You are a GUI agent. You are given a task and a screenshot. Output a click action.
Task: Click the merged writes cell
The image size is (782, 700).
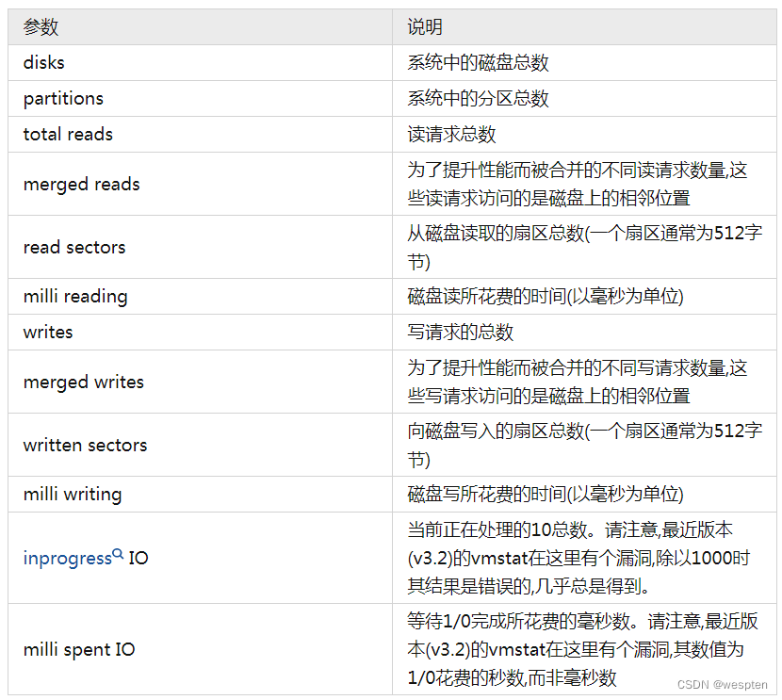(200, 382)
